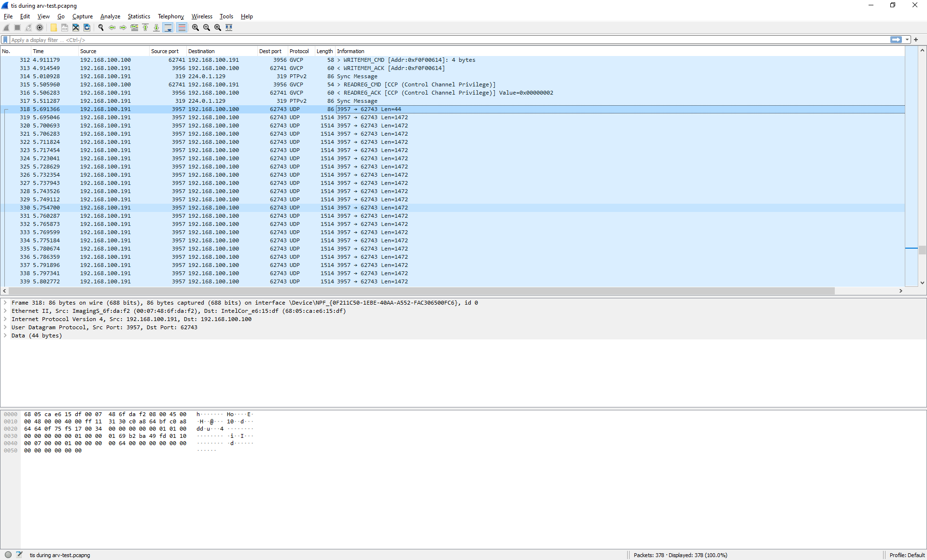
Task: Open the find packet search bar
Action: point(101,28)
